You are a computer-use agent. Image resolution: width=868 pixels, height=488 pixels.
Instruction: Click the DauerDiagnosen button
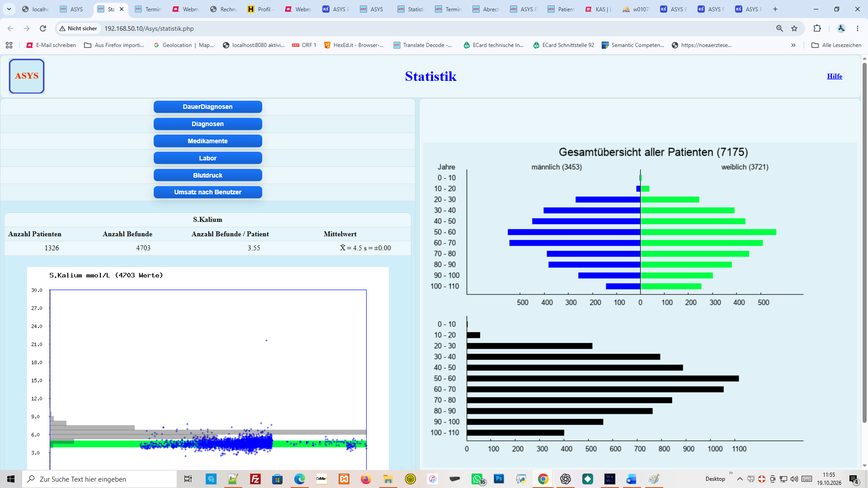[x=208, y=107]
